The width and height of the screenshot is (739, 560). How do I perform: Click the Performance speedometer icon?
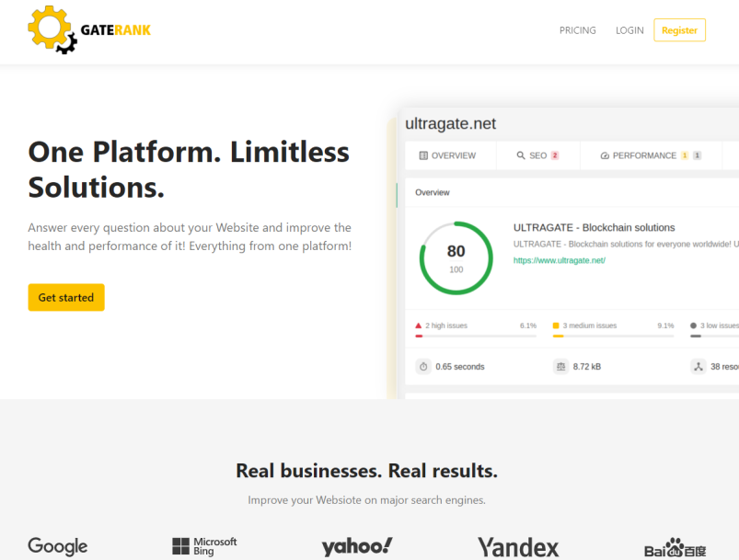(x=605, y=155)
